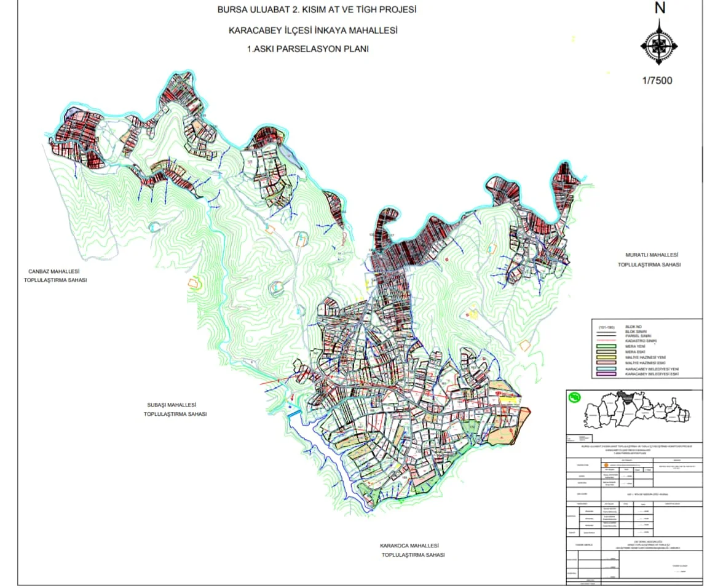
Task: Select the Mera Yeni green legend swatch
Action: [606, 346]
